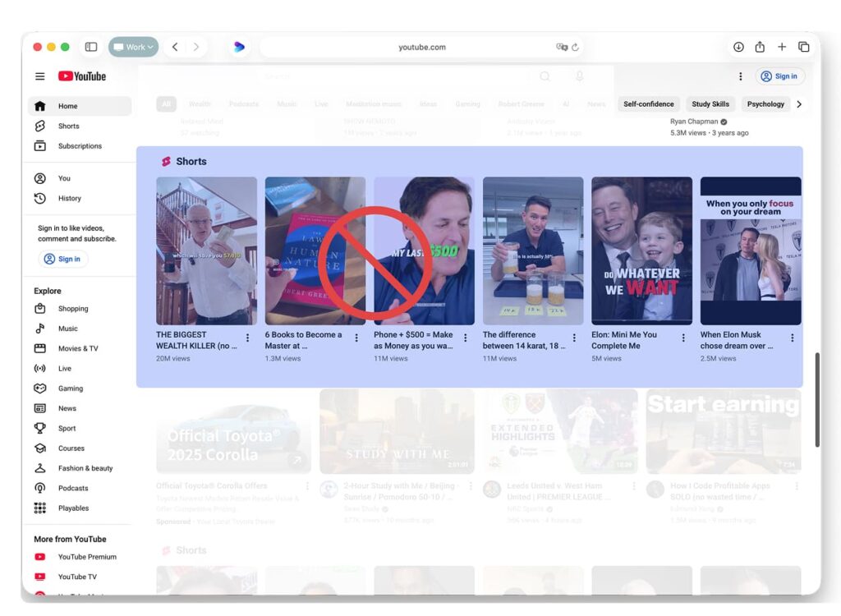The height and width of the screenshot is (616, 841).
Task: Browse Gaming under the Explore section
Action: pos(72,388)
